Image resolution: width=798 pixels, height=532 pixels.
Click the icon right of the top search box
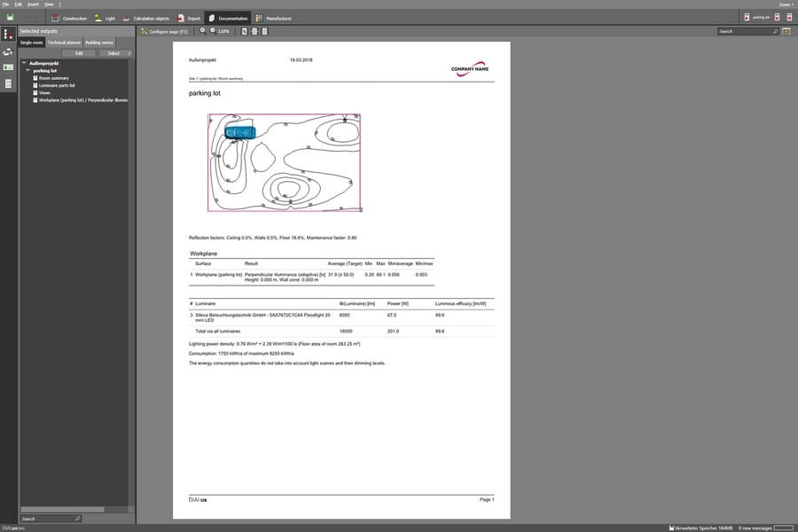[x=786, y=32]
